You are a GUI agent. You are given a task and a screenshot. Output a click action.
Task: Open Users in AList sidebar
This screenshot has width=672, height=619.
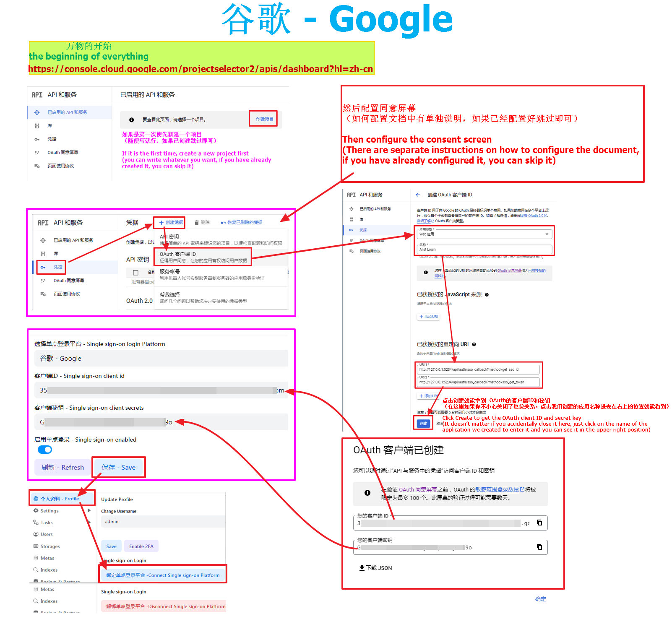[46, 534]
